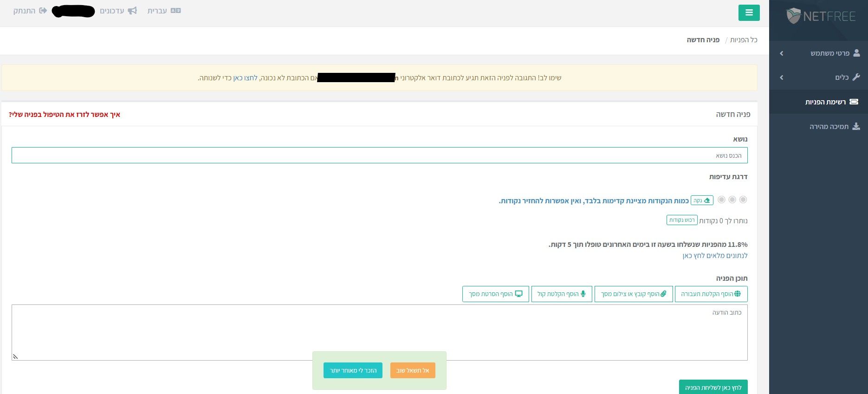
Task: Submit with 'לחץ כאן לשליחת הפניה' button
Action: [x=713, y=387]
